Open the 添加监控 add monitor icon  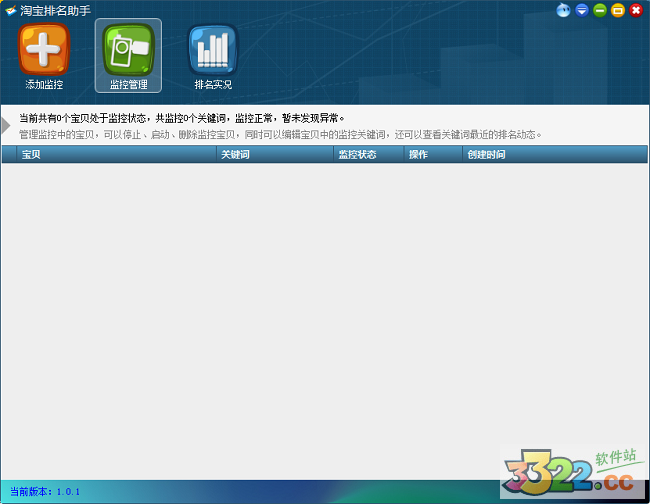pos(44,55)
